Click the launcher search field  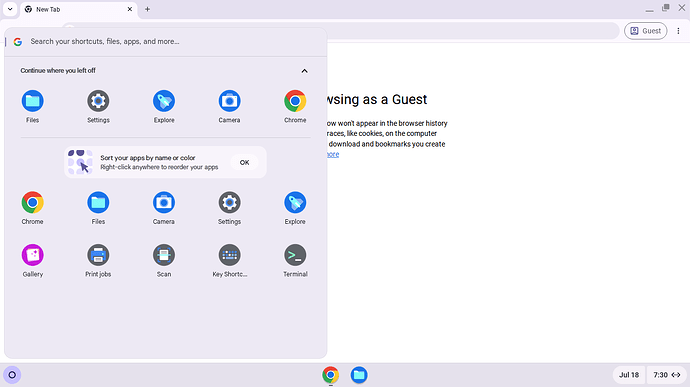(165, 42)
